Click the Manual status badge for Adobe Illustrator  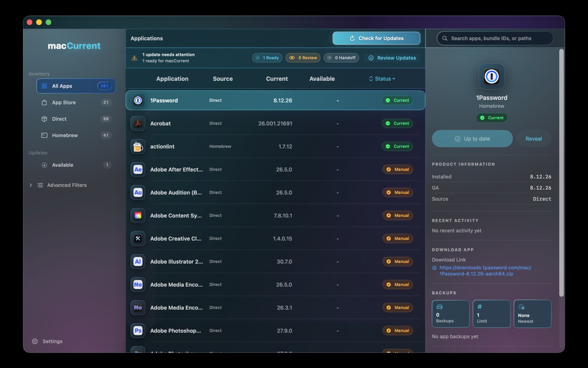click(398, 261)
